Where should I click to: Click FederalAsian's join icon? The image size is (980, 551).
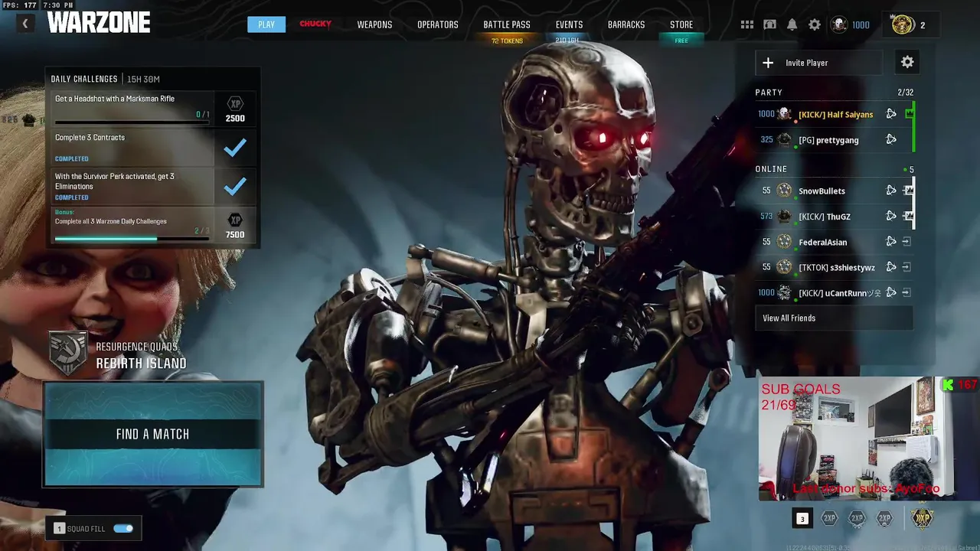[x=906, y=242]
